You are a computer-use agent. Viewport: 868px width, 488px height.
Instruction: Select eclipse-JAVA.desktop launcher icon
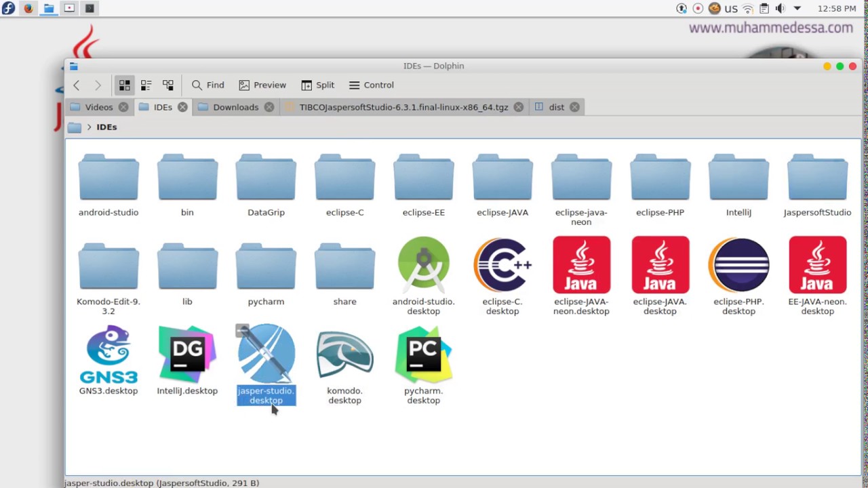[x=660, y=265]
